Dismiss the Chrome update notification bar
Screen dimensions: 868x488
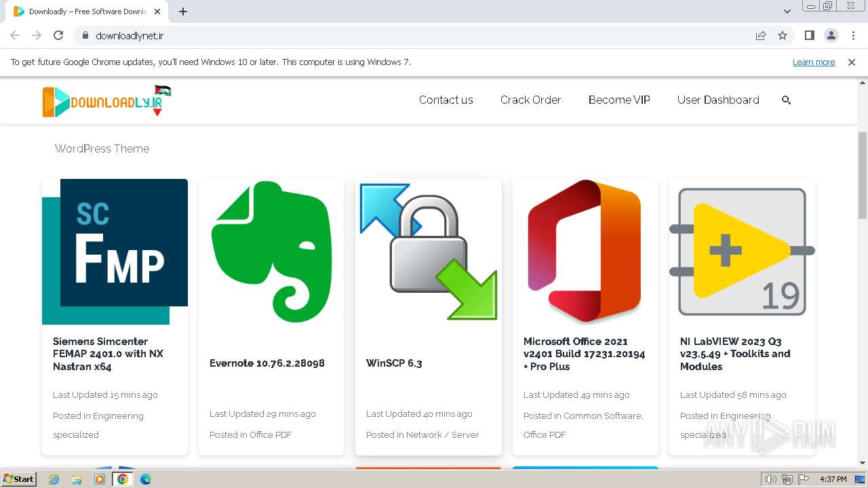pyautogui.click(x=852, y=62)
